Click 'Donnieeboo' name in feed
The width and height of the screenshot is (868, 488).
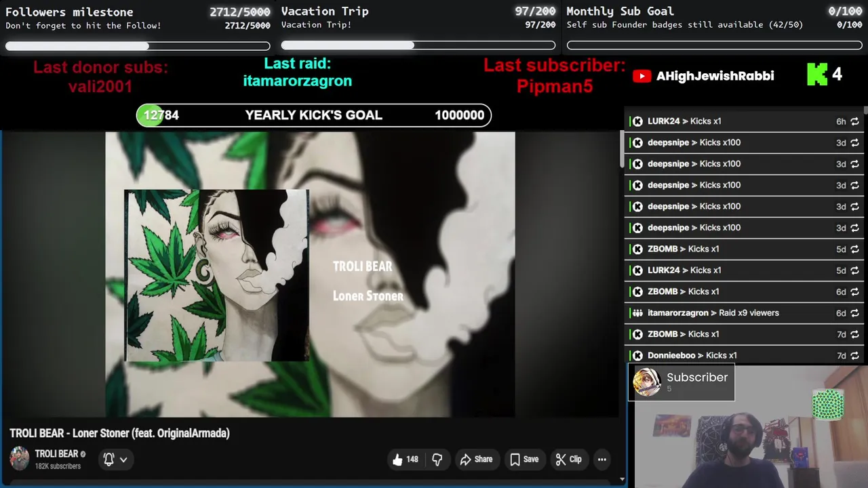pyautogui.click(x=671, y=356)
